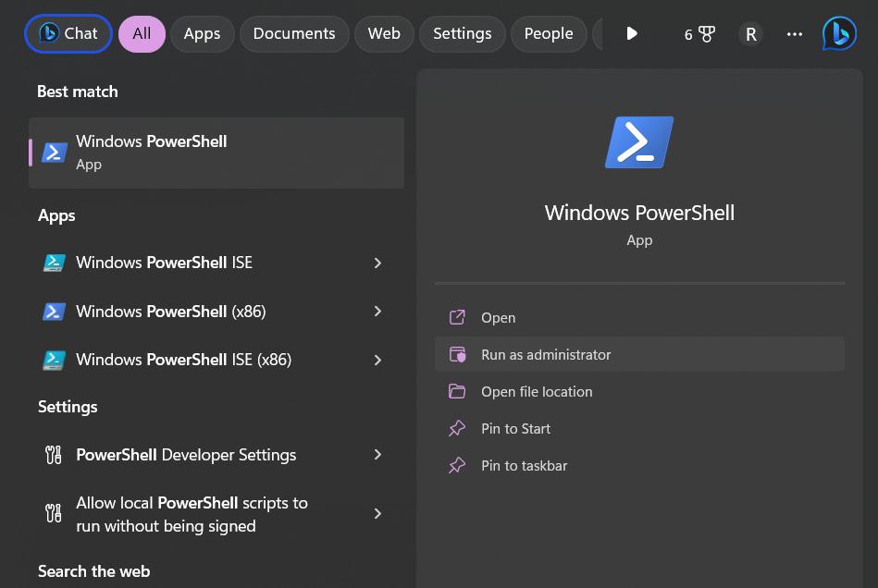Open the Web filter tab

pos(384,34)
